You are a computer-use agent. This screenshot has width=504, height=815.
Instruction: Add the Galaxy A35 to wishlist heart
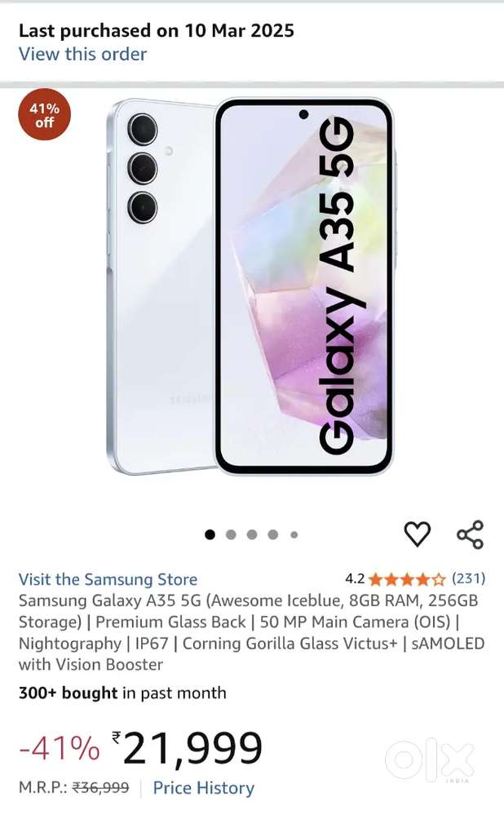[x=418, y=534]
